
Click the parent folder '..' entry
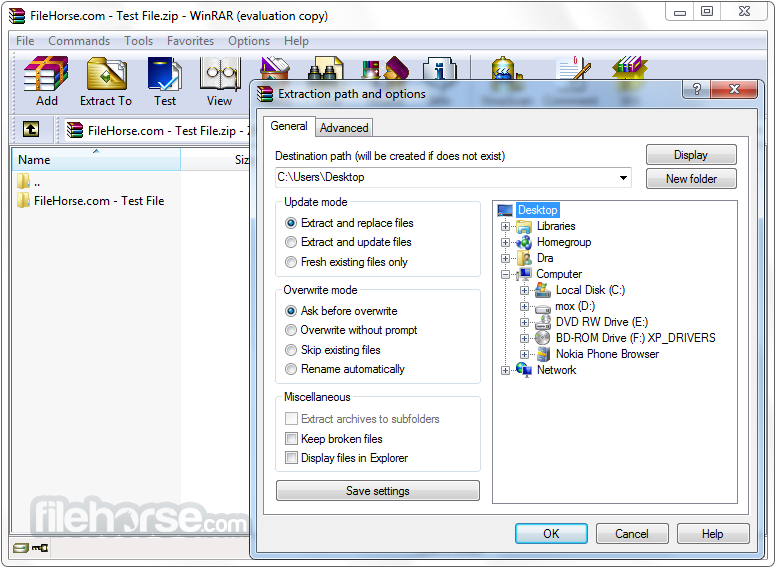(28, 181)
